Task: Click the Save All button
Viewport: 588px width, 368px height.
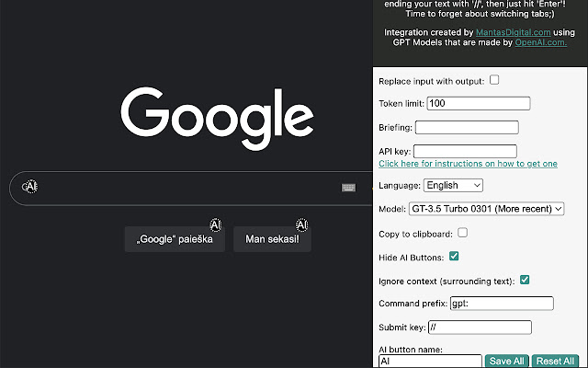Action: click(506, 361)
